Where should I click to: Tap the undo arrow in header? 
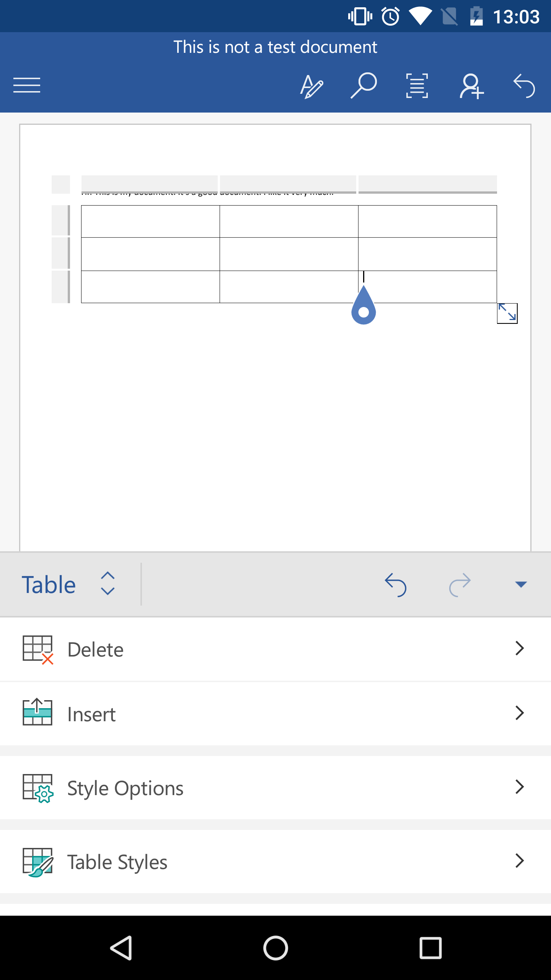click(x=524, y=86)
